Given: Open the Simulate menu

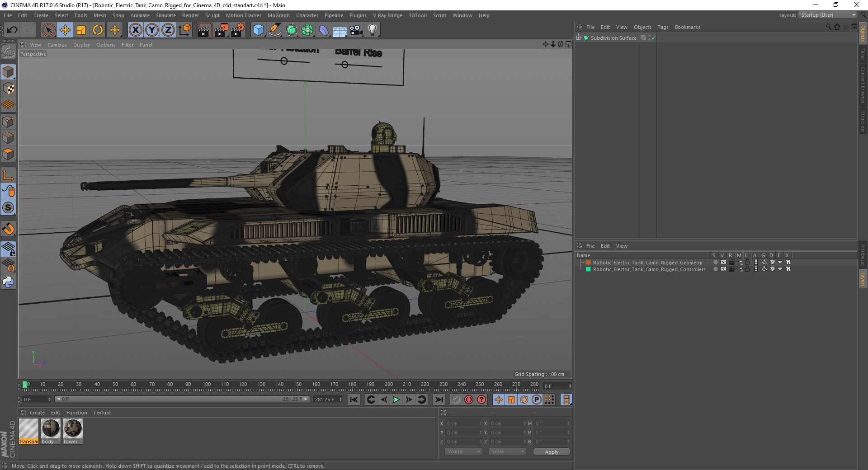Looking at the screenshot, I should click(x=166, y=15).
